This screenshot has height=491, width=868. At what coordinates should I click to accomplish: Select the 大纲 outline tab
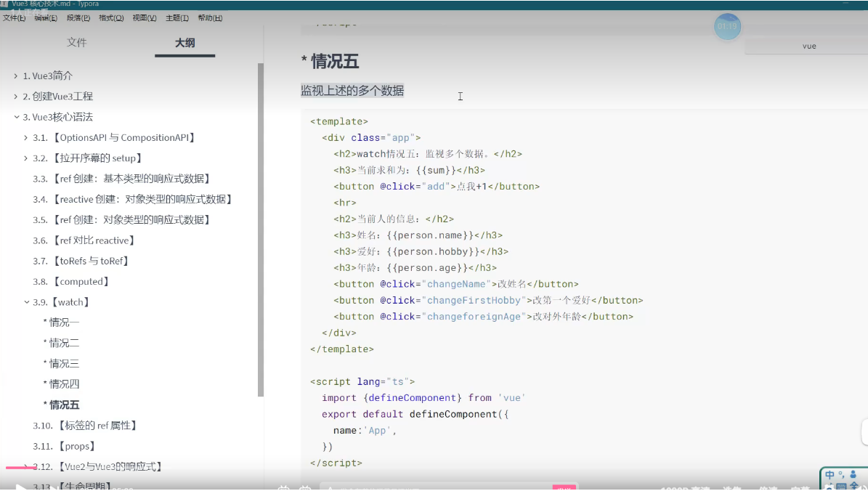[x=185, y=43]
